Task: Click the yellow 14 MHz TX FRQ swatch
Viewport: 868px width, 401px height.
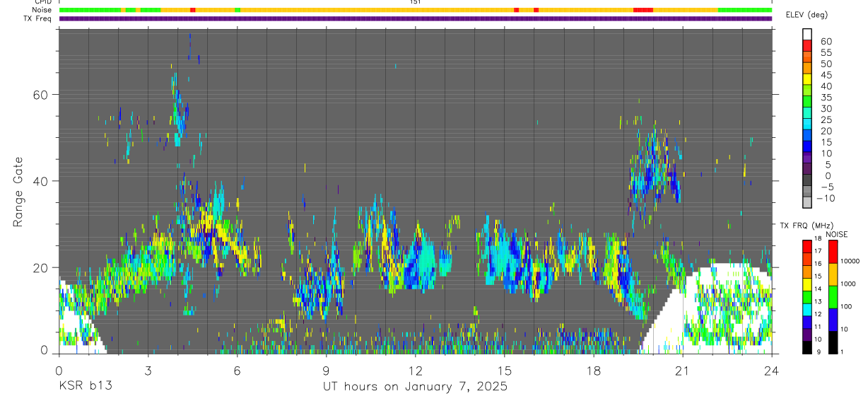Action: [807, 285]
